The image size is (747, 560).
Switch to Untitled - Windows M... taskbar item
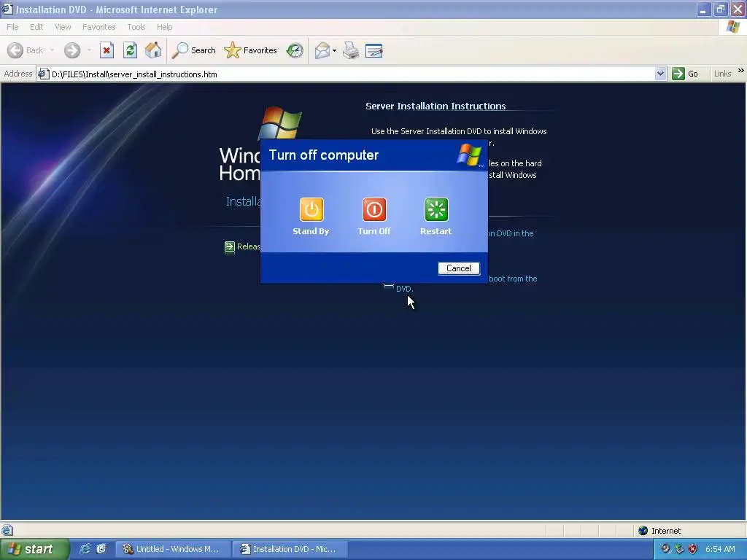(172, 549)
